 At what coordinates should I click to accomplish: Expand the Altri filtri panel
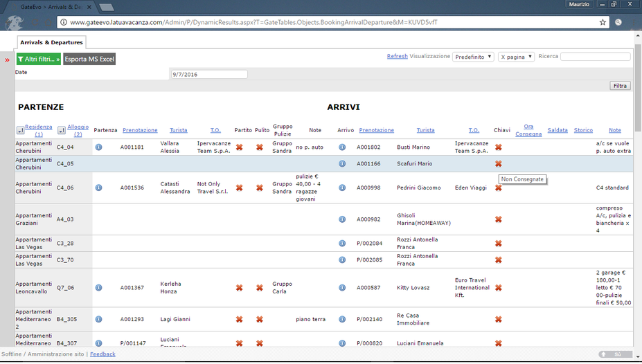point(38,60)
